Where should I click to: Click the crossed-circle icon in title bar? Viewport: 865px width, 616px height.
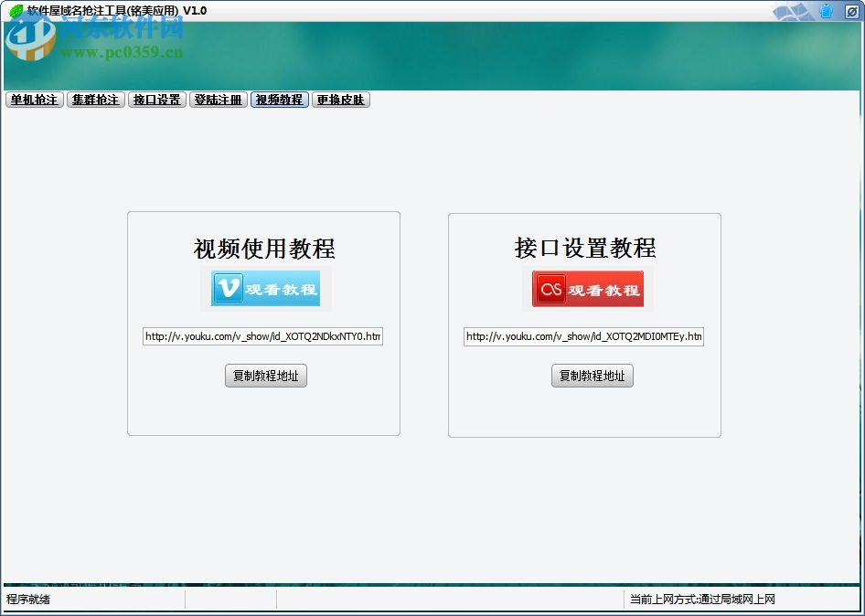[x=851, y=11]
